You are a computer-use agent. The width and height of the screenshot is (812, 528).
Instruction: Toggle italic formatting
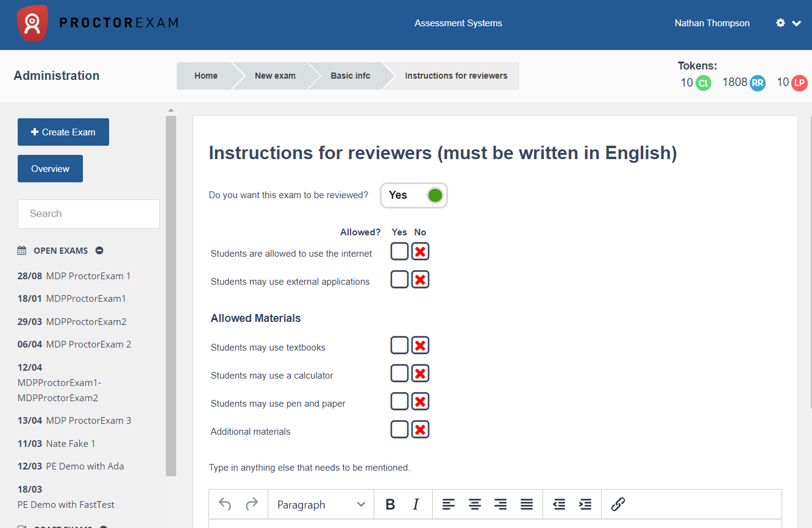(416, 504)
